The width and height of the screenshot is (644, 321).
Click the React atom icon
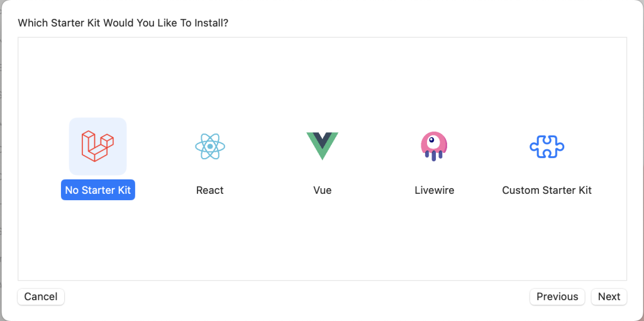tap(210, 147)
